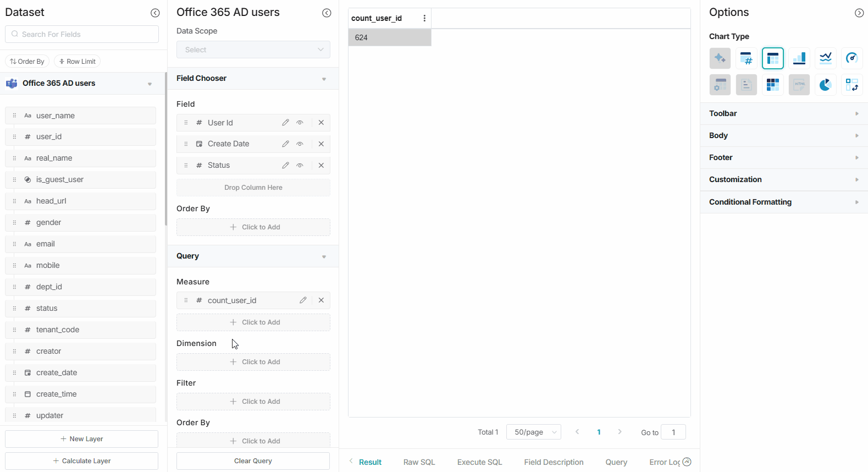
Task: Switch to the gauge chart type
Action: tap(852, 58)
